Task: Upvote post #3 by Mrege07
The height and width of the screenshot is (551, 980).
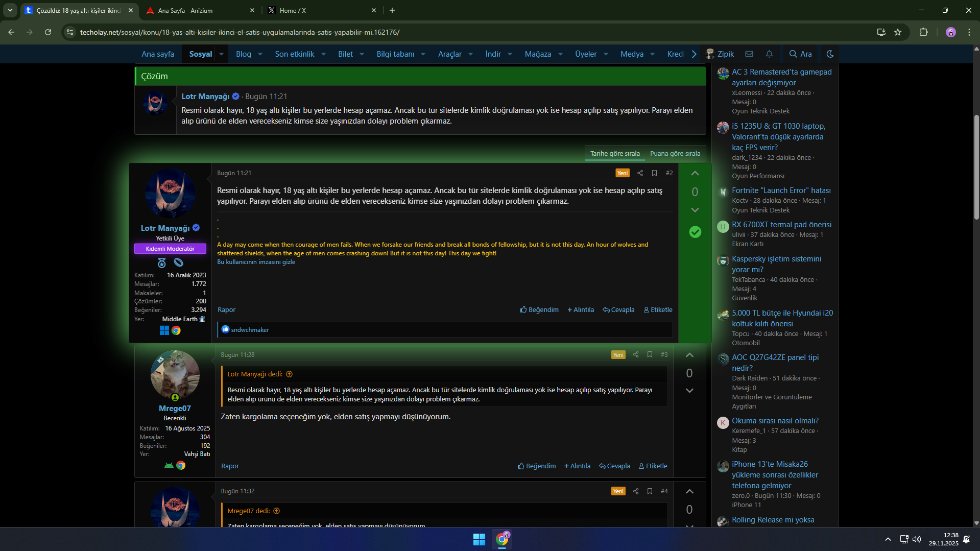Action: point(689,355)
